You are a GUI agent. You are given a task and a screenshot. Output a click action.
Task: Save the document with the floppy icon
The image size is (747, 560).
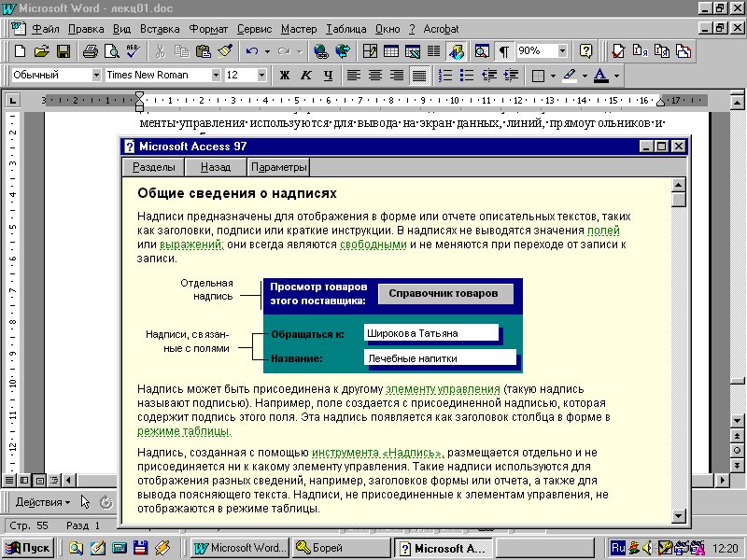[63, 51]
